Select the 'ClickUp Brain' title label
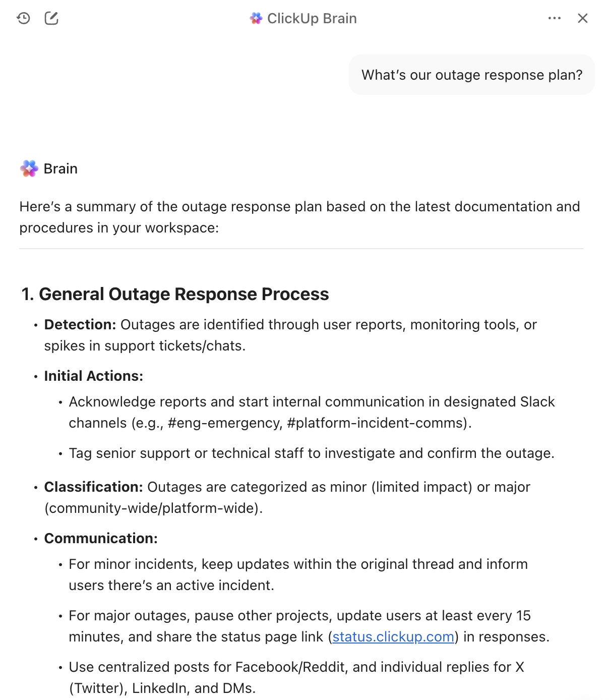 click(311, 18)
